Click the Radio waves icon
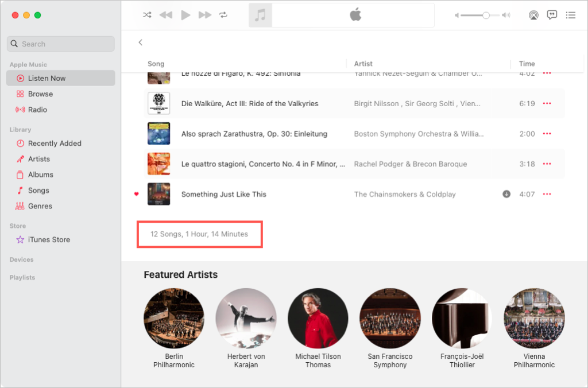588x388 pixels. coord(20,110)
